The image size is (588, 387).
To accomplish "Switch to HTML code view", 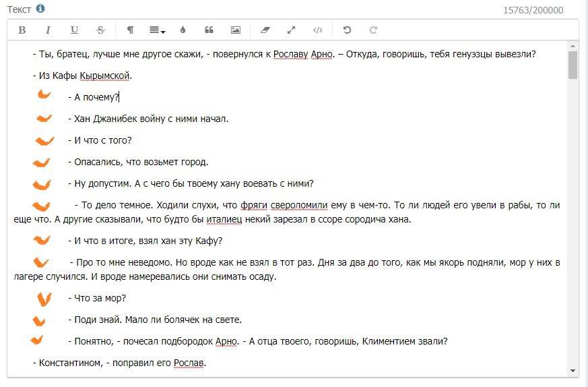I will [317, 30].
